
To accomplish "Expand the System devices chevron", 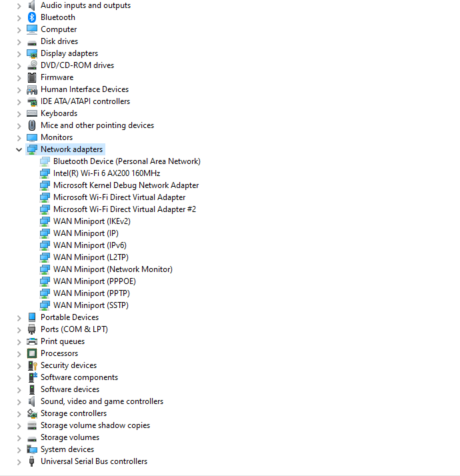I will pyautogui.click(x=19, y=450).
